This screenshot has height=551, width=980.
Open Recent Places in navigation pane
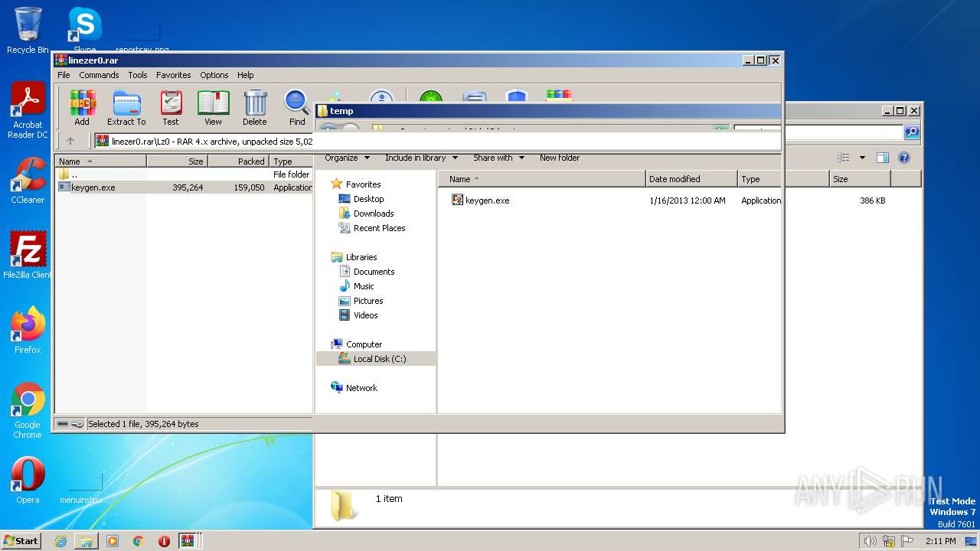click(372, 228)
